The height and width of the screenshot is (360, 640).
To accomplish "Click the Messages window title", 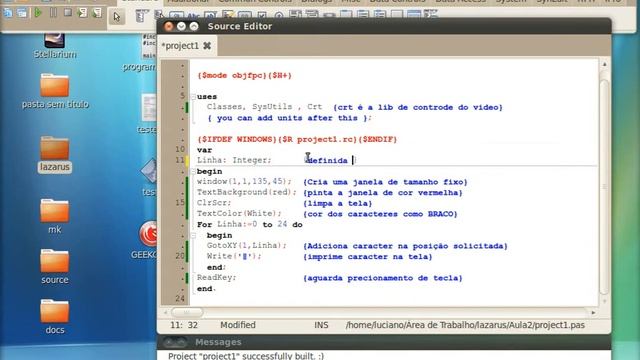I will click(218, 342).
